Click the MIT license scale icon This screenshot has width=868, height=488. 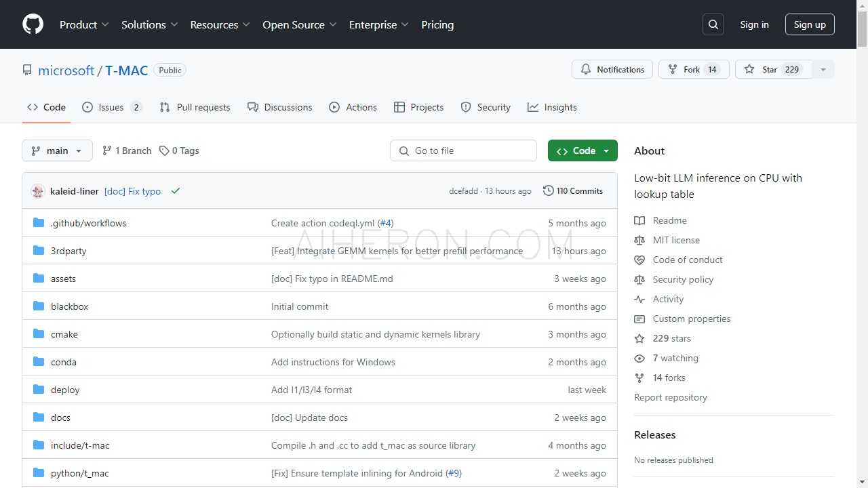click(x=639, y=240)
